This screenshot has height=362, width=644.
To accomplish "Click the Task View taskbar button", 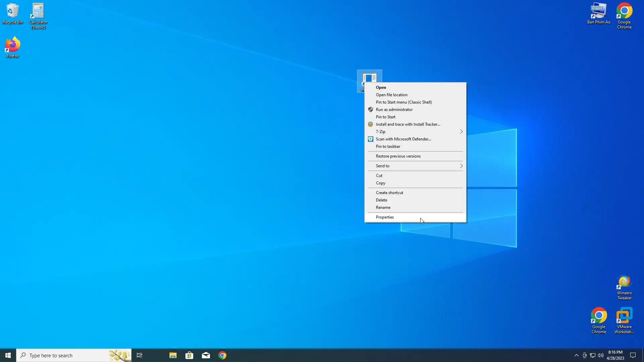I will (140, 355).
